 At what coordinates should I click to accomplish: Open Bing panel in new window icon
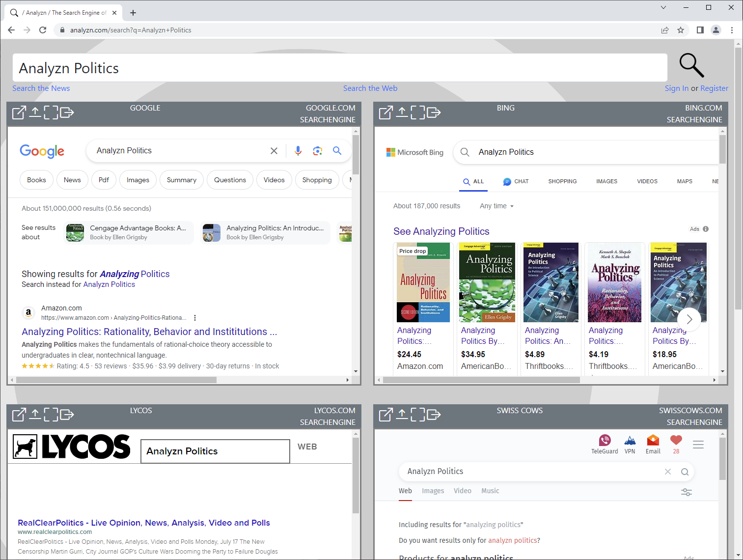click(385, 112)
